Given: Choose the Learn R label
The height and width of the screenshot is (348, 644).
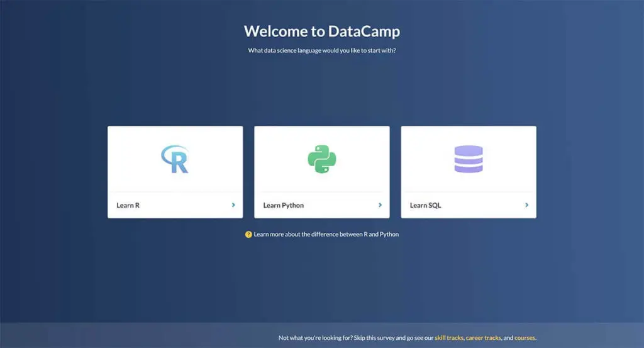Looking at the screenshot, I should [x=128, y=205].
